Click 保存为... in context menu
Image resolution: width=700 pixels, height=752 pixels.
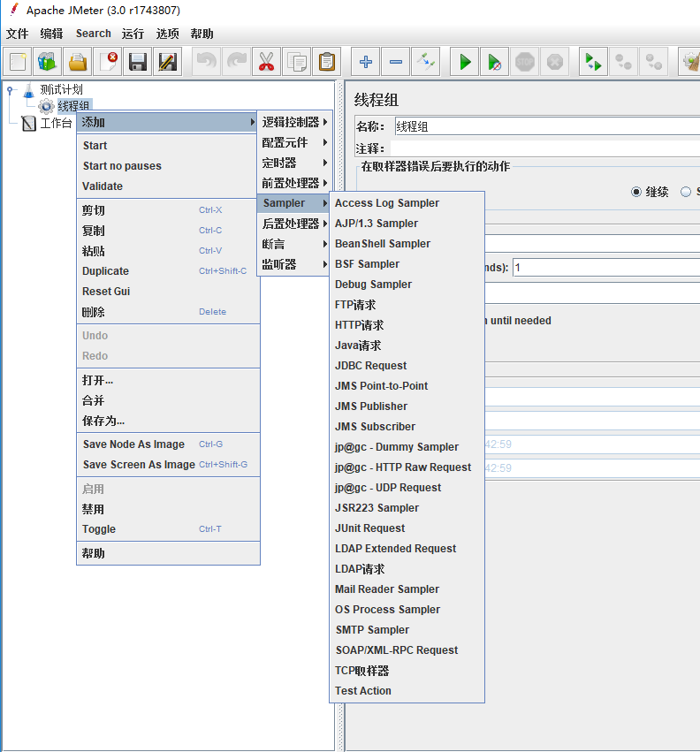[x=168, y=421]
